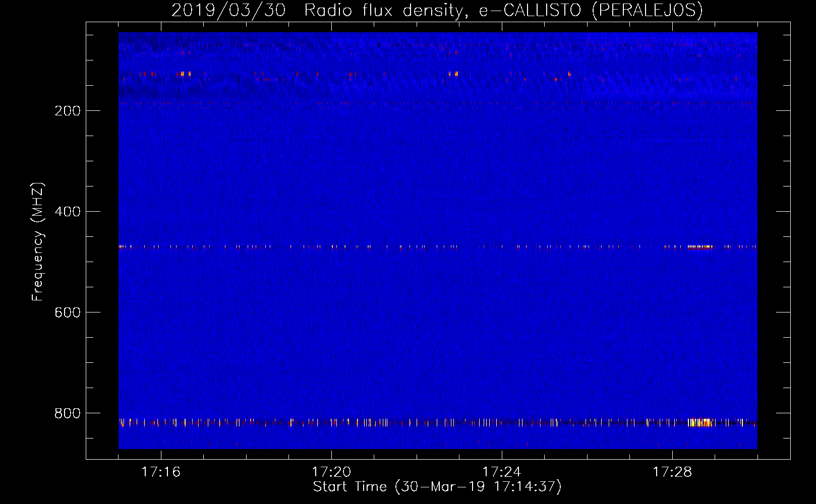Click the 600 frequency tick label

pyautogui.click(x=68, y=312)
